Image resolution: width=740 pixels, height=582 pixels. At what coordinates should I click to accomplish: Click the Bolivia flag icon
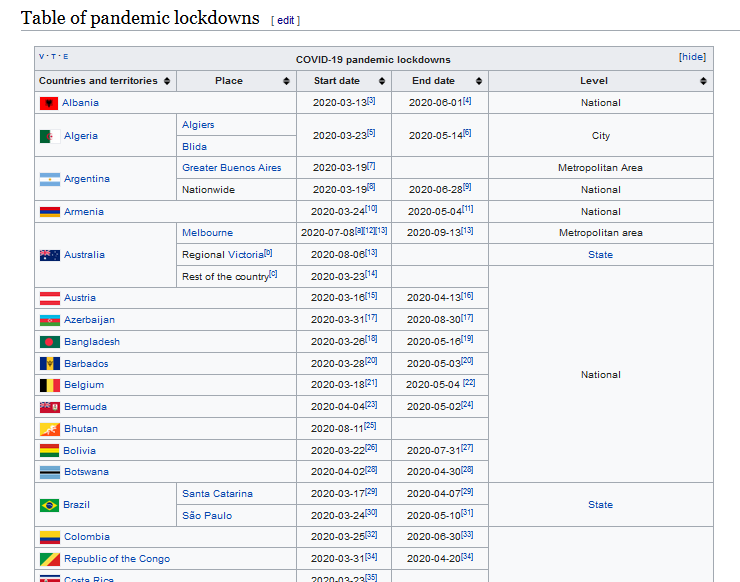50,451
